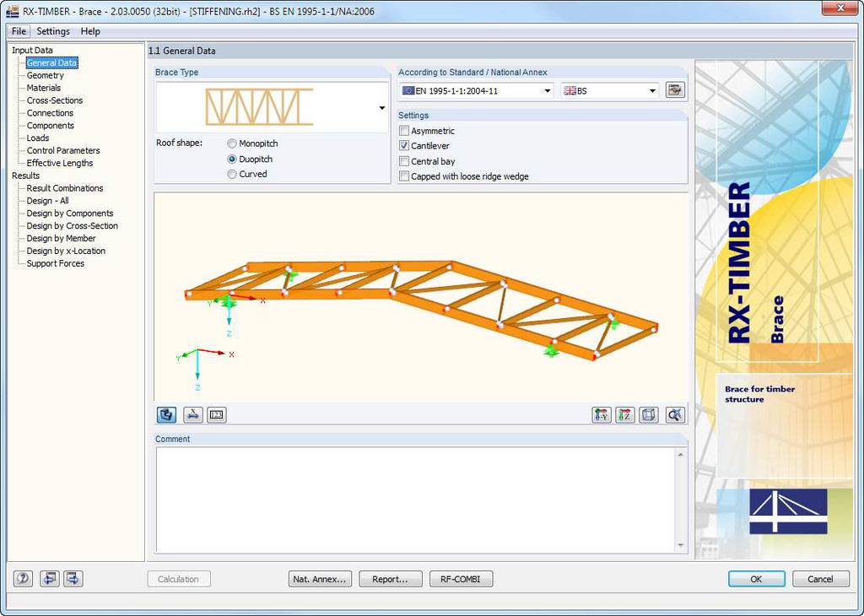Image resolution: width=864 pixels, height=616 pixels.
Task: Open the BS national annex dropdown
Action: tap(652, 91)
